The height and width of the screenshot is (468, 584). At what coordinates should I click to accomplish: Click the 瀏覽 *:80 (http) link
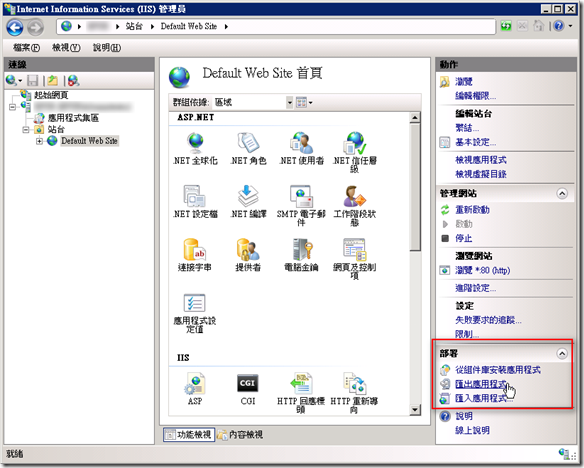483,270
